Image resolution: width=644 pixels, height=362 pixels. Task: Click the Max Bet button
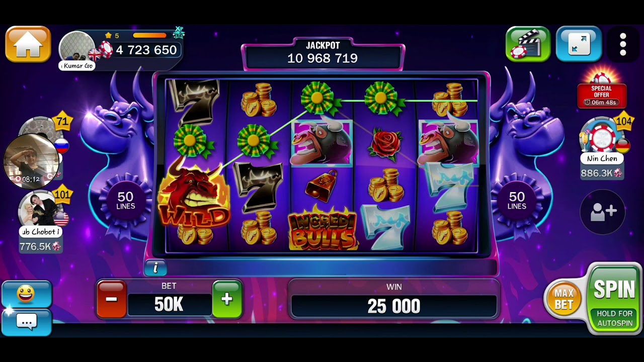(x=563, y=299)
